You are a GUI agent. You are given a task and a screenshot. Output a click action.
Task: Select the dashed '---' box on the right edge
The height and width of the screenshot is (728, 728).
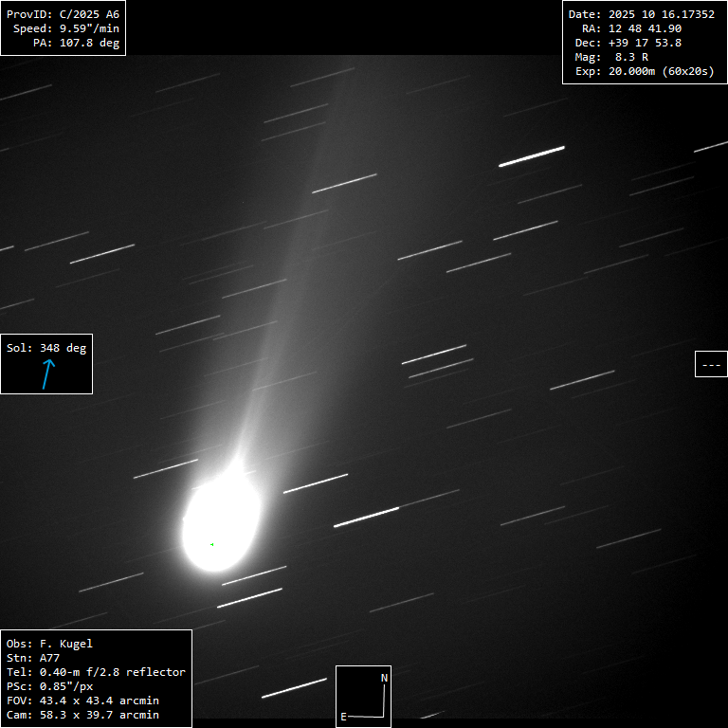711,364
